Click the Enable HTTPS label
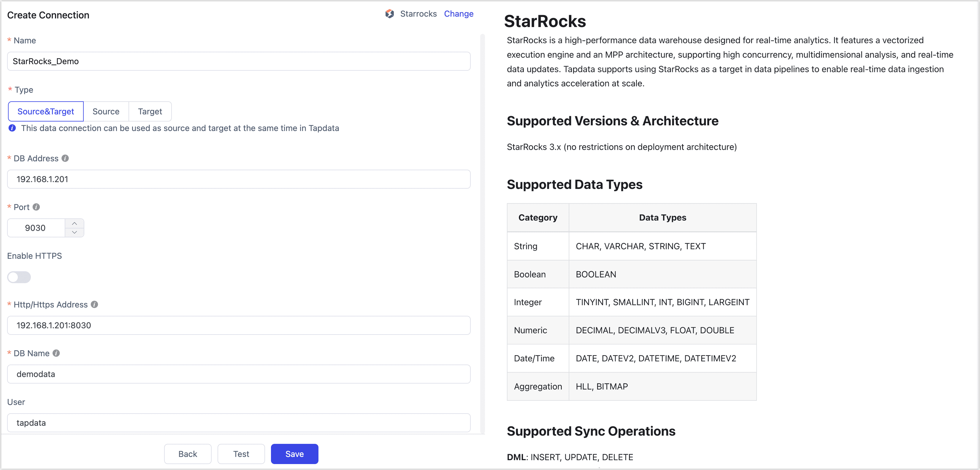This screenshot has width=980, height=470. [x=35, y=255]
